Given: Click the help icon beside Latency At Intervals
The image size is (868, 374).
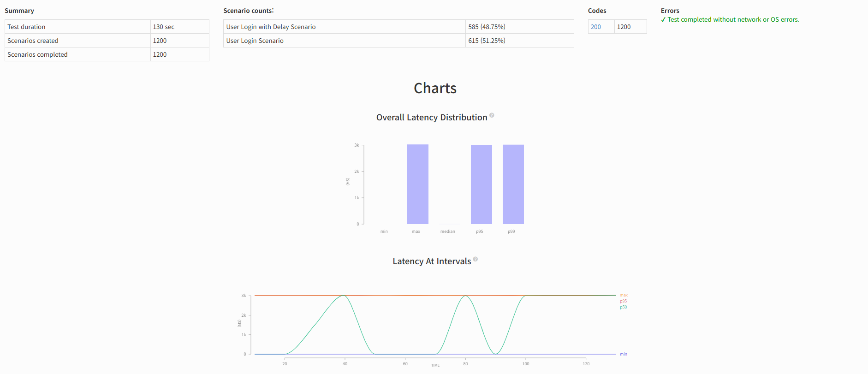Looking at the screenshot, I should click(476, 259).
